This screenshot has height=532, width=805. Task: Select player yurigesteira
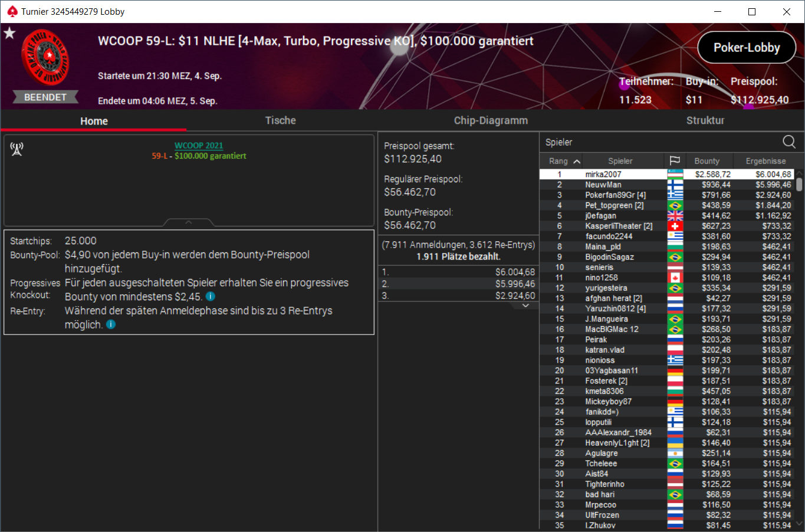(667, 288)
